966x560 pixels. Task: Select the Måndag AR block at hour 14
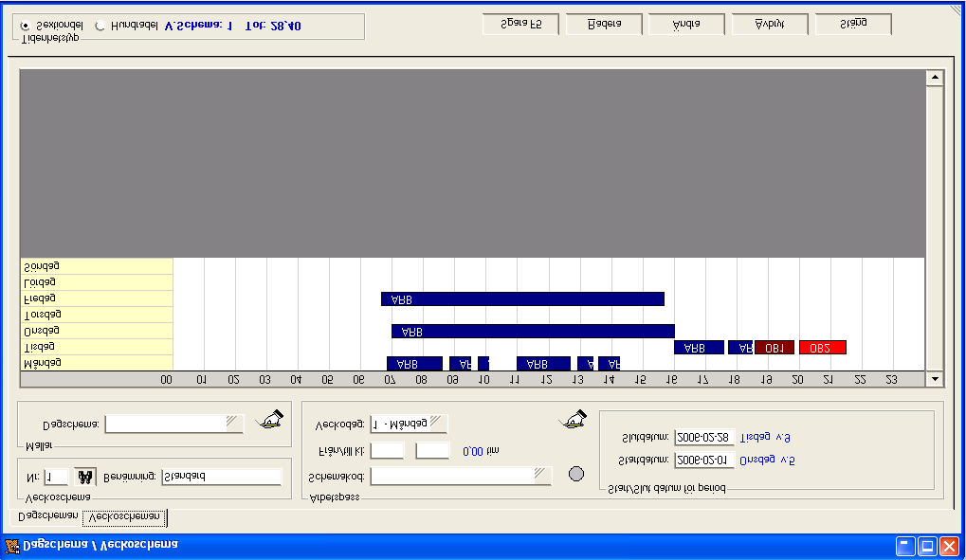point(610,364)
